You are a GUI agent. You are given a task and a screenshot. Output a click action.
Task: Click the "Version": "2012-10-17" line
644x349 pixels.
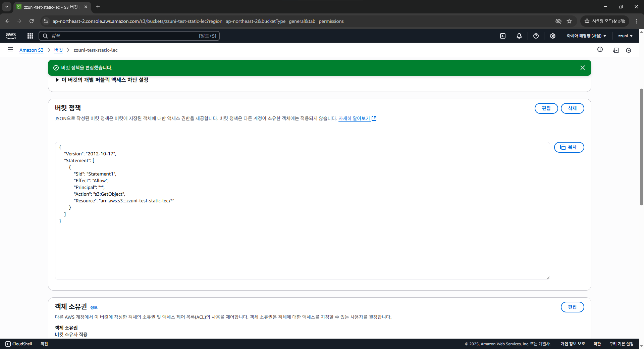(x=90, y=154)
